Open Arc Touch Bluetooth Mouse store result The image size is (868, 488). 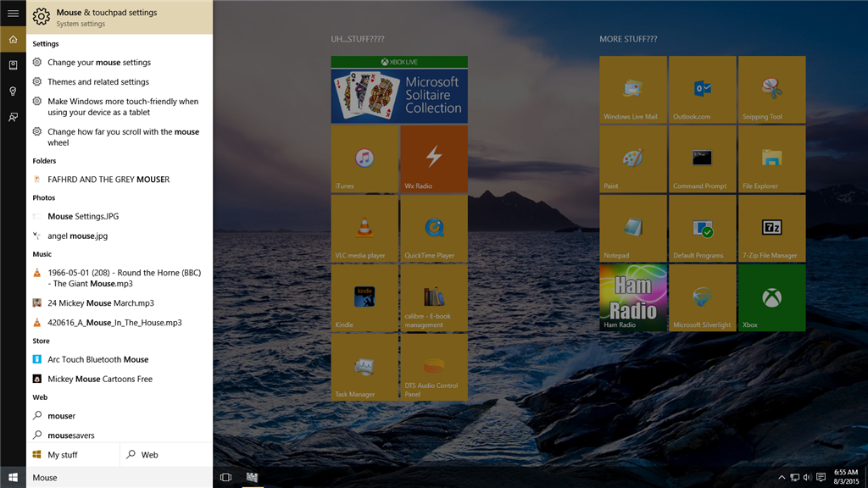(120, 359)
